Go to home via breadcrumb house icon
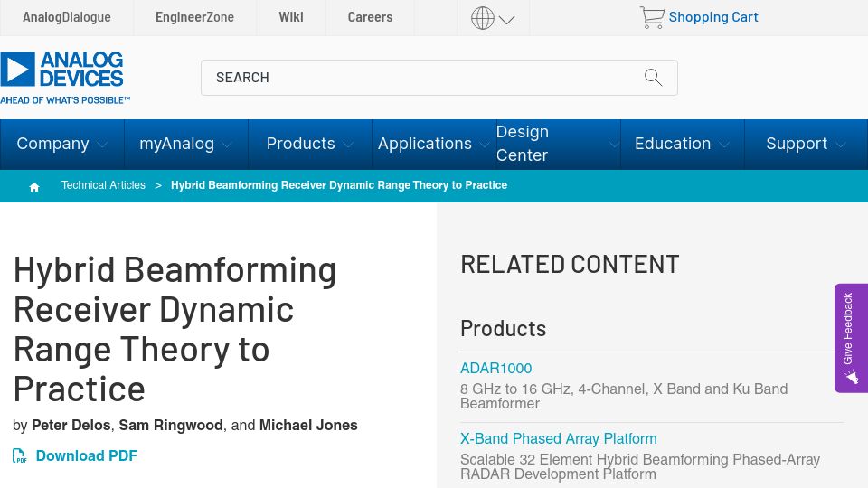 (34, 187)
